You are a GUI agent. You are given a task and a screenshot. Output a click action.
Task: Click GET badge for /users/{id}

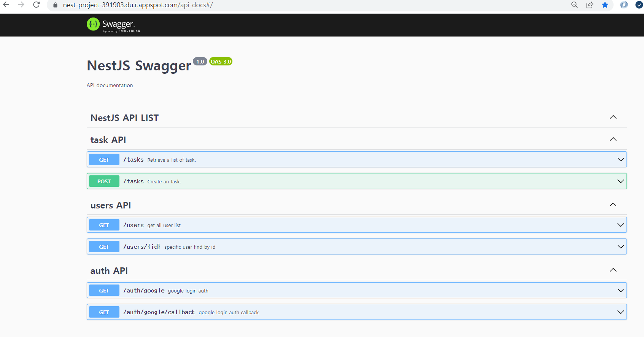click(x=104, y=247)
